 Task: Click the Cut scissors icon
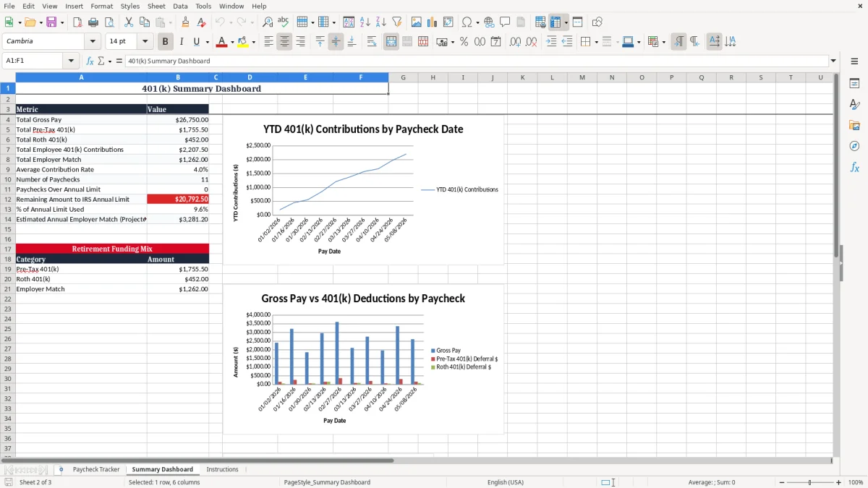(x=128, y=22)
